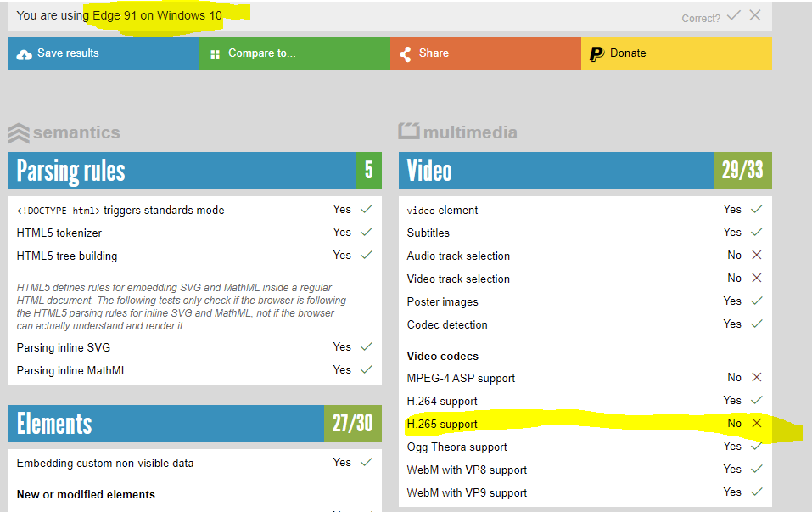Click the 'WebM with VP9 support' row label
Image resolution: width=812 pixels, height=512 pixels.
point(467,492)
